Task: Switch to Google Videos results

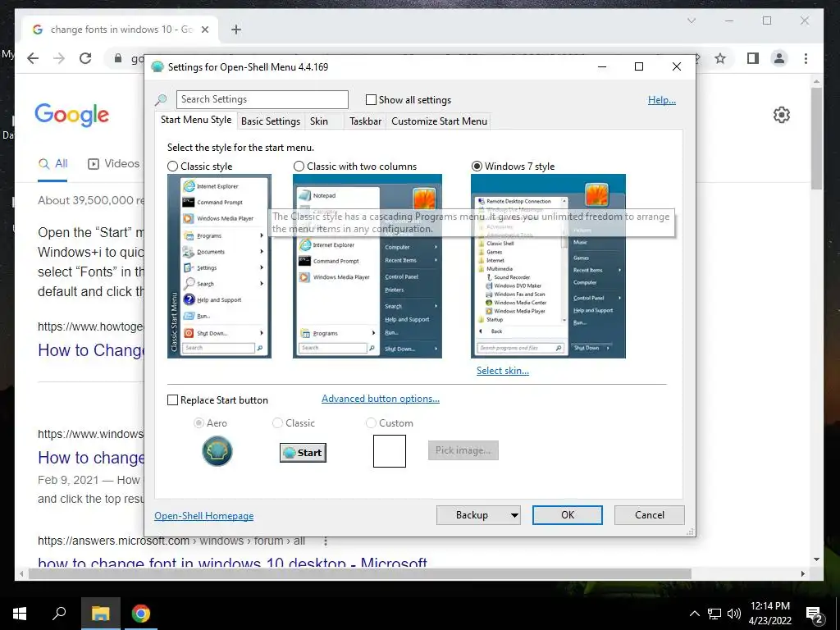Action: pyautogui.click(x=113, y=164)
